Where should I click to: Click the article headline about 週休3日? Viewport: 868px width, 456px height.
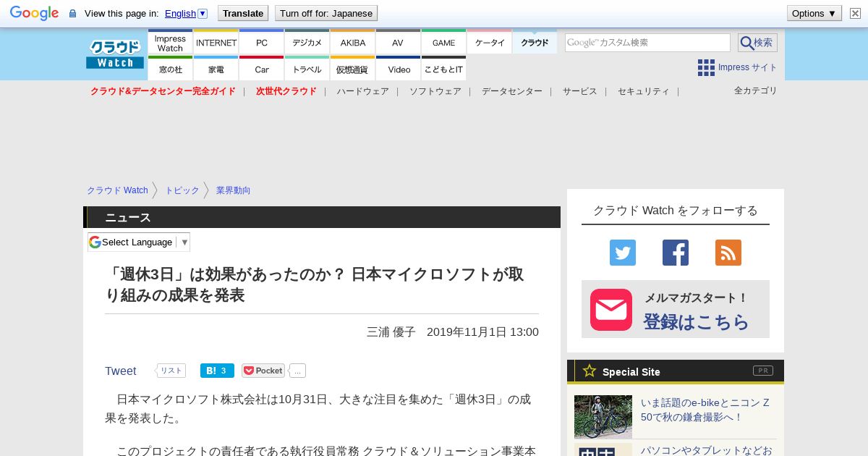pos(315,284)
